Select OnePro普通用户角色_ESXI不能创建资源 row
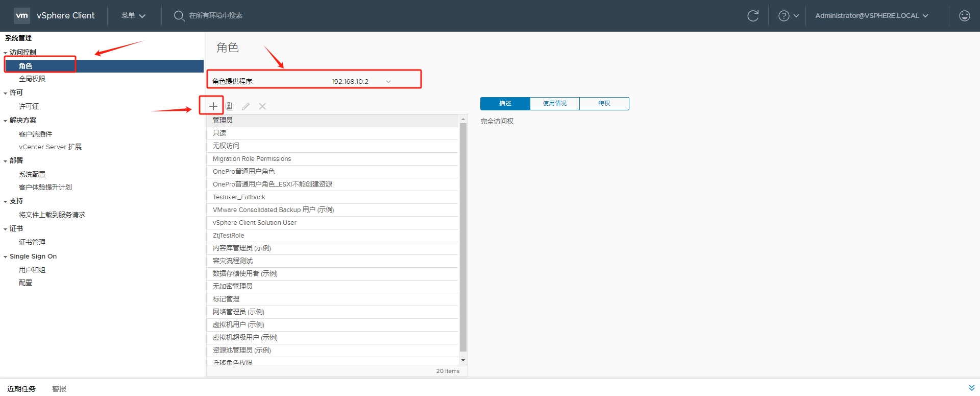The height and width of the screenshot is (396, 980). tap(332, 184)
